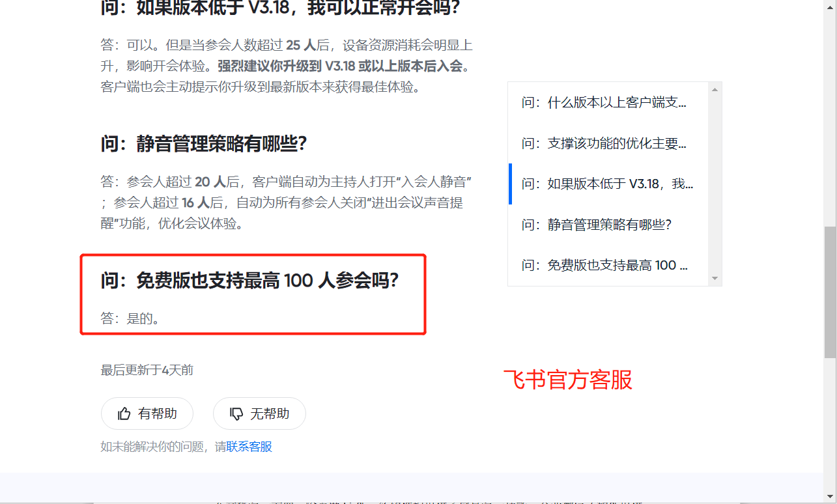Click the bold 强烈建议你升级到 V3.18 sentence

coord(340,66)
